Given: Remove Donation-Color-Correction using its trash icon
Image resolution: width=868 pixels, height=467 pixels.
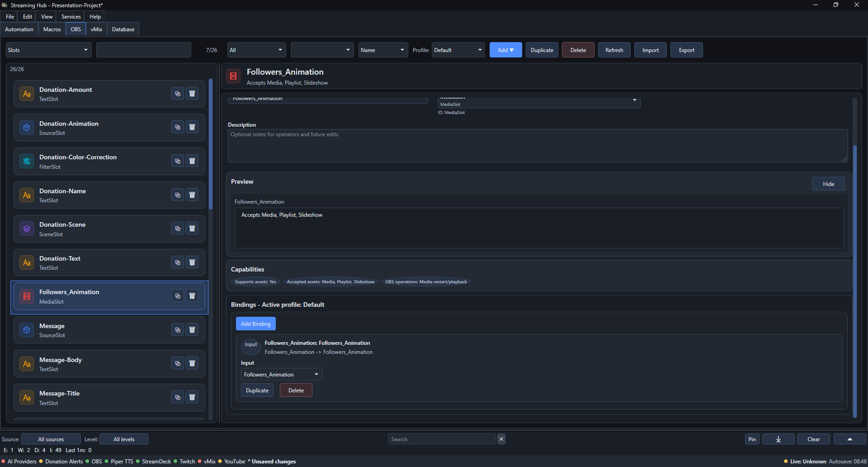Looking at the screenshot, I should pos(192,161).
